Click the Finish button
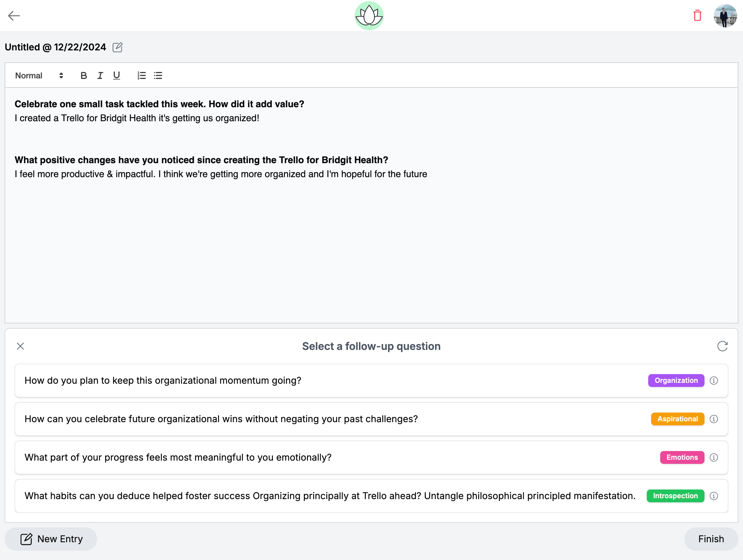The height and width of the screenshot is (560, 743). pos(711,539)
